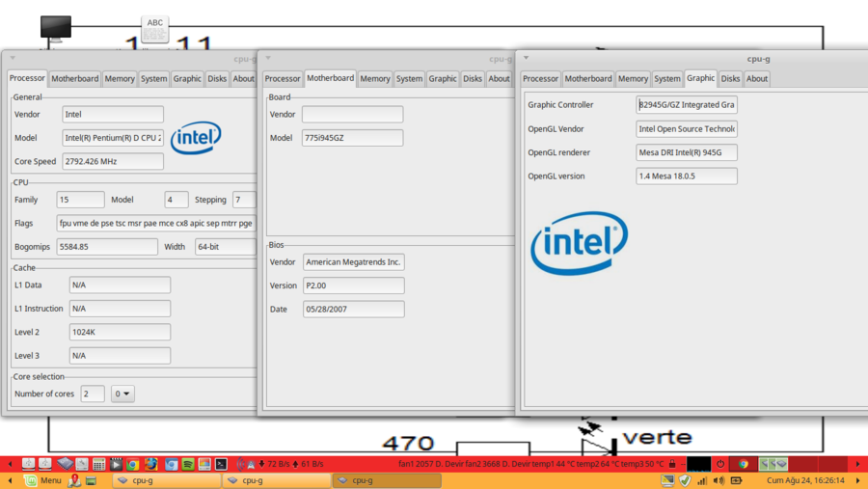Click the network speed monitor applet
The height and width of the screenshot is (489, 868).
[x=280, y=464]
